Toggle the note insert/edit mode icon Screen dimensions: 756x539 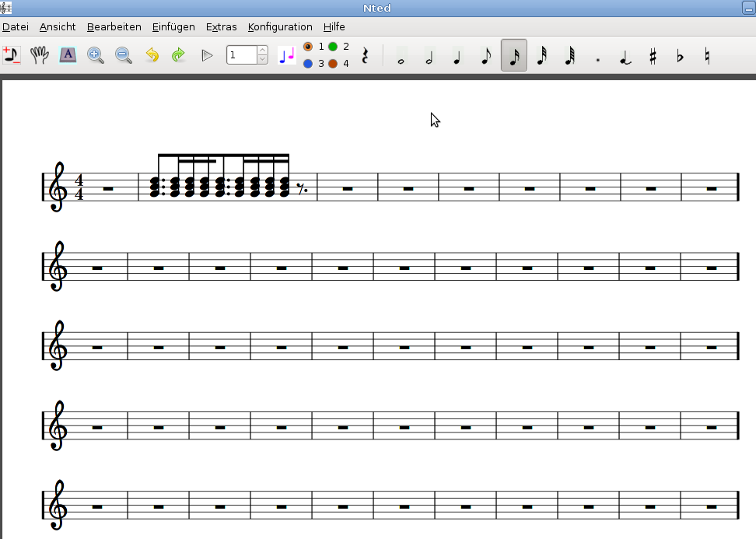[x=12, y=55]
